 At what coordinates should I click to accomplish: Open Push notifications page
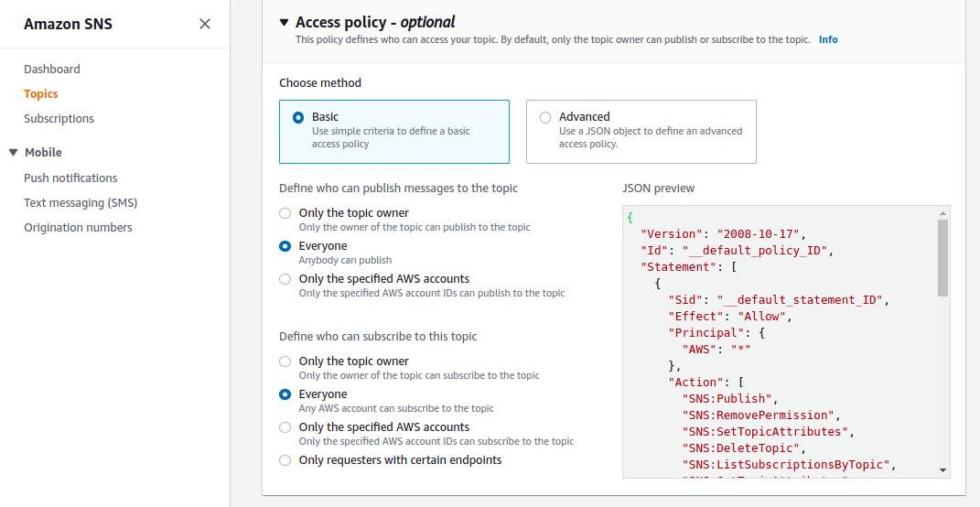pyautogui.click(x=70, y=178)
